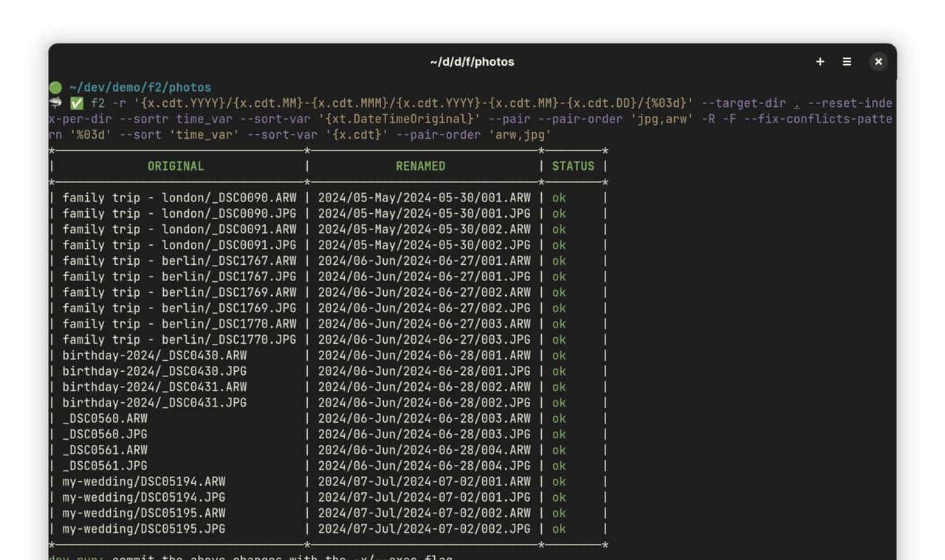Click the ORIGINAL column header

[x=176, y=166]
